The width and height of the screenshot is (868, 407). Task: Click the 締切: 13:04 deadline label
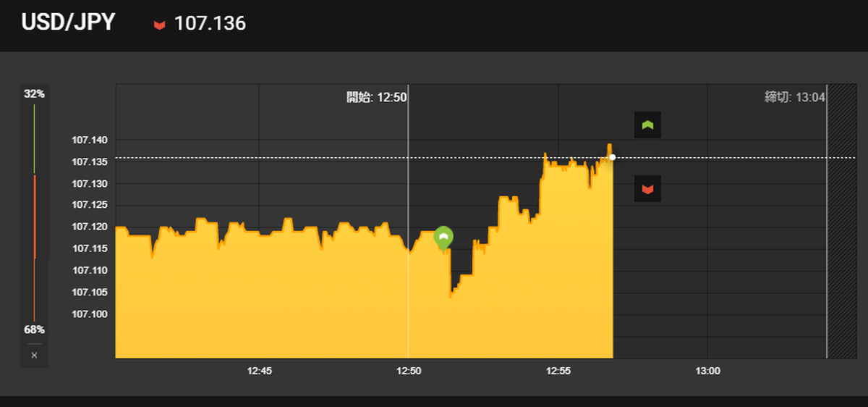click(x=795, y=96)
